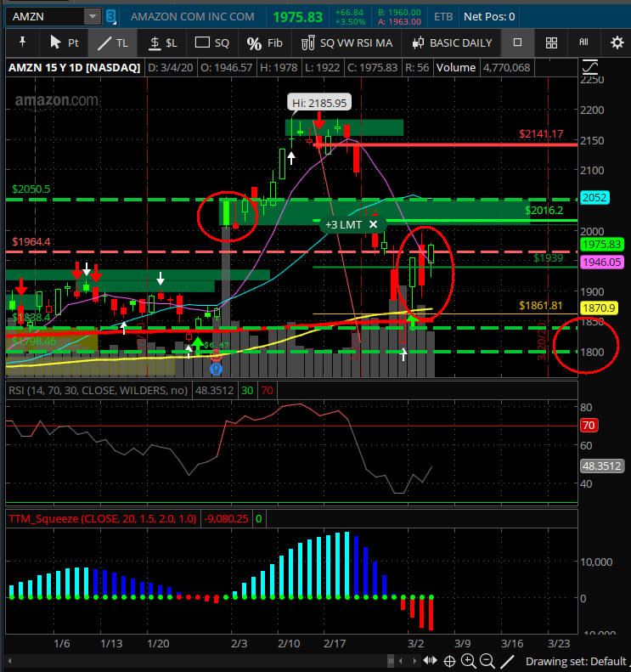Open the chart grid layout menu
The height and width of the screenshot is (672, 631).
click(x=551, y=42)
